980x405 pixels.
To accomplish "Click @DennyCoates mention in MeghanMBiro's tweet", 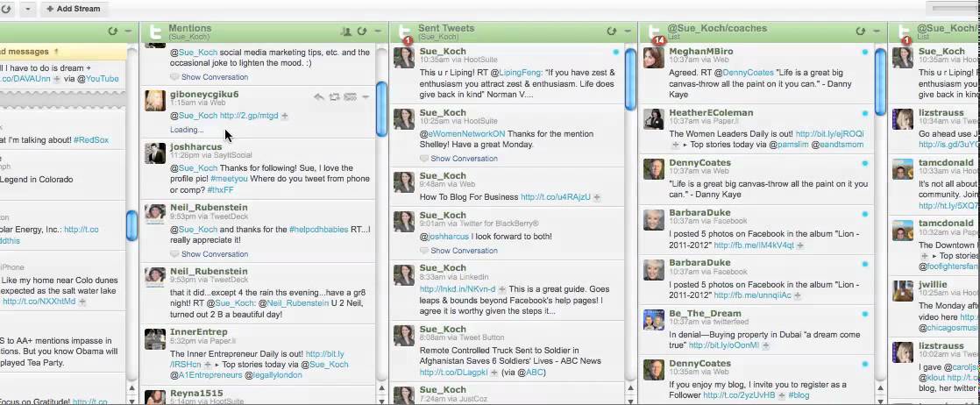I will 748,73.
